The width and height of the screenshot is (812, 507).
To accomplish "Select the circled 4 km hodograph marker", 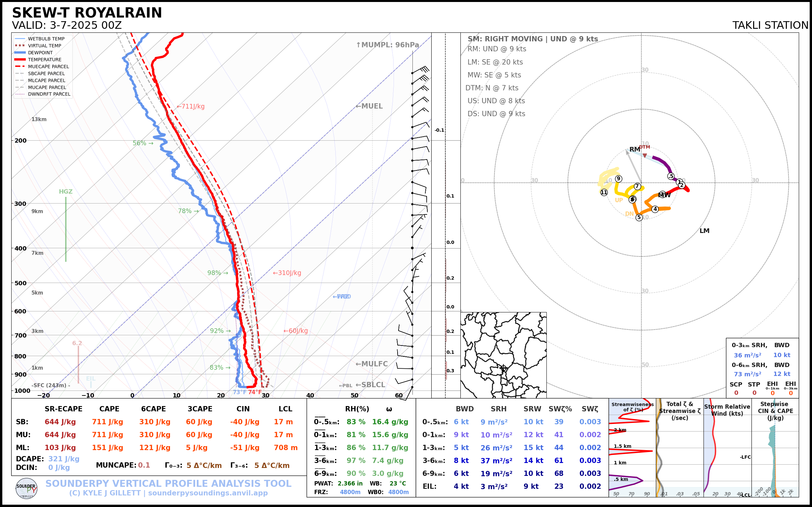I will point(655,209).
